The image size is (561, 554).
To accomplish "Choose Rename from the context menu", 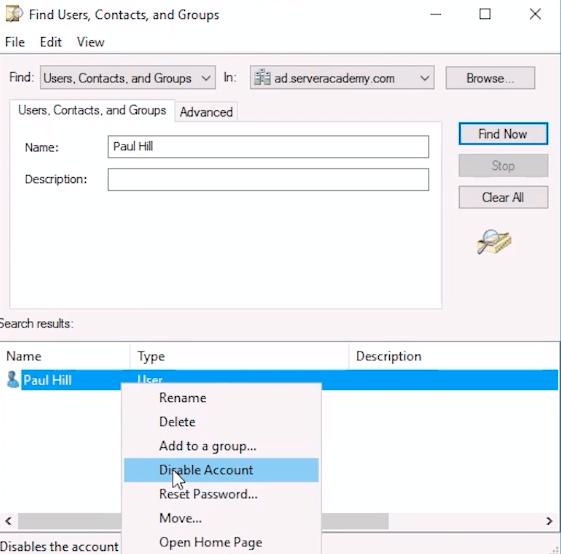I will (x=221, y=398).
